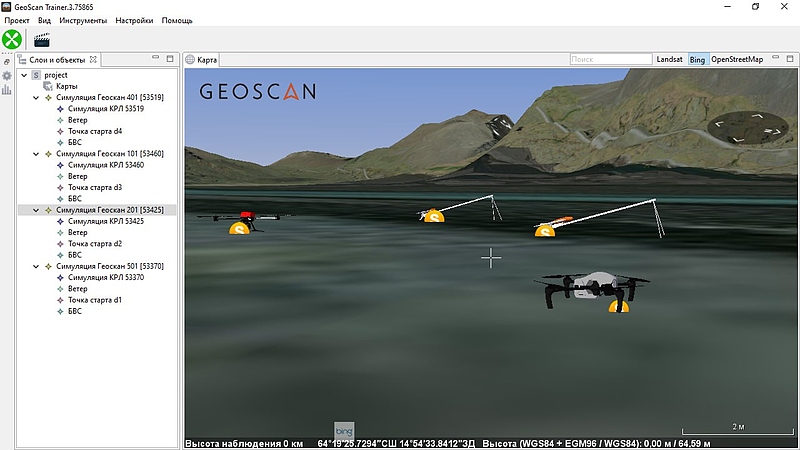The width and height of the screenshot is (800, 450).
Task: Select Ветер under Геоскан 101
Action: click(x=78, y=176)
